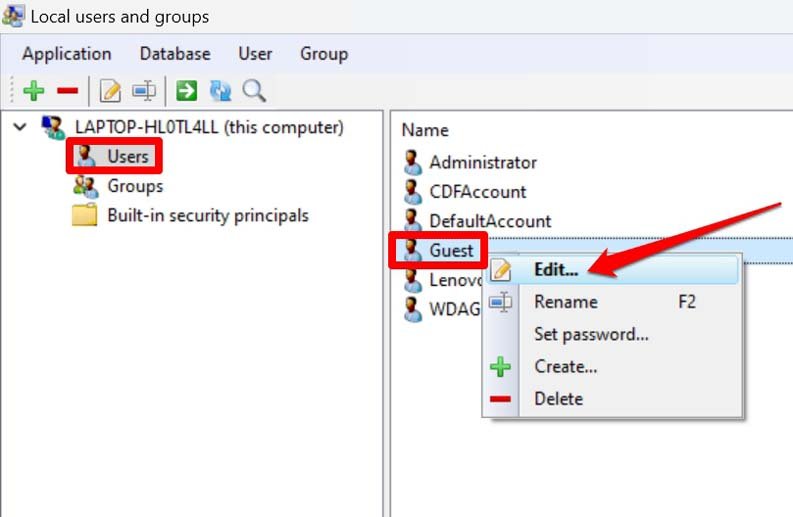Click the Edit pencil icon in toolbar

tap(110, 91)
